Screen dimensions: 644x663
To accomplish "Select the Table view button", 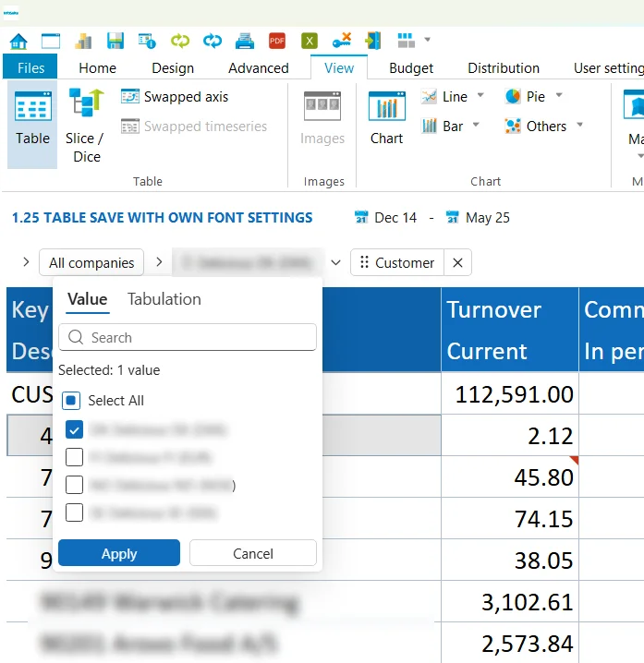I will pos(32,125).
